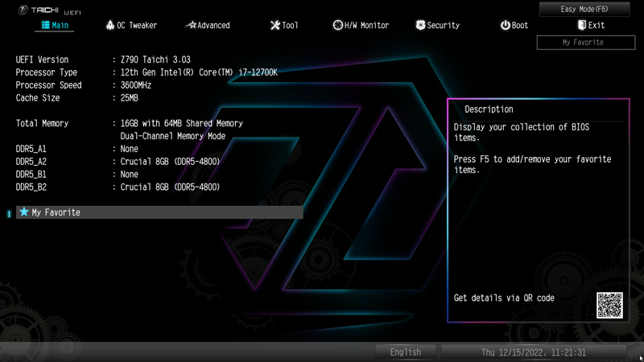Select the My Favorite list row
Image resolution: width=644 pixels, height=362 pixels.
click(159, 212)
